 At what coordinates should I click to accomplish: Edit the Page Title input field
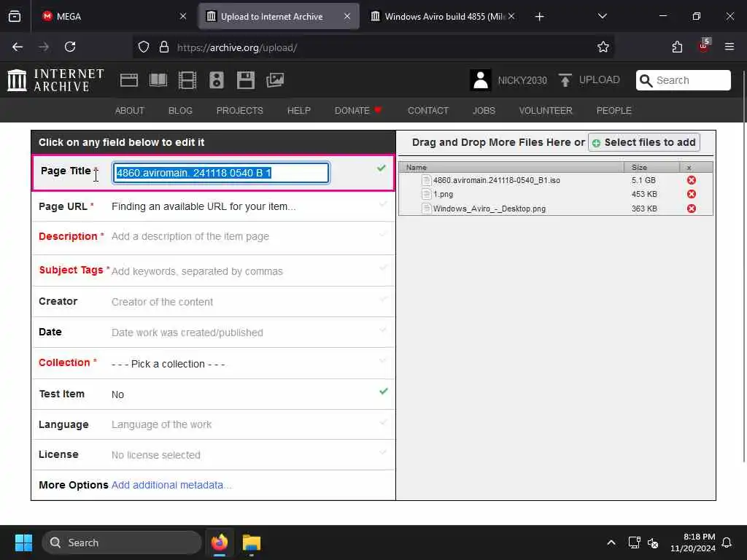(x=221, y=173)
